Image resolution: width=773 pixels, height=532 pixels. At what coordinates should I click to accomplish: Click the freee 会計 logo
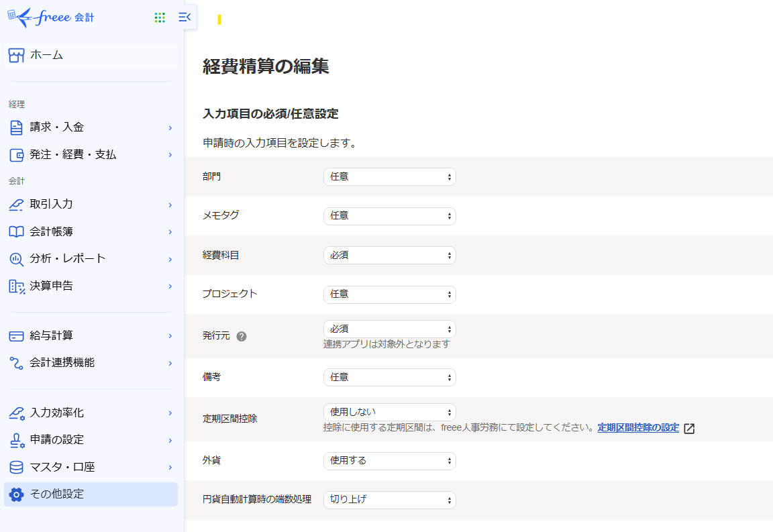pos(51,17)
